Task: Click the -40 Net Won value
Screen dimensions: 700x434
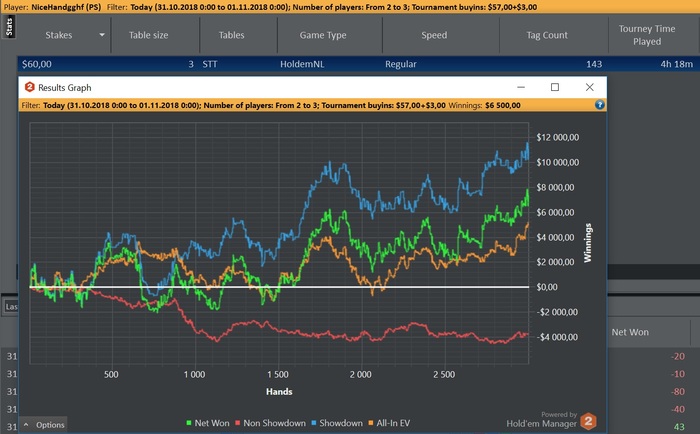Action: [678, 409]
